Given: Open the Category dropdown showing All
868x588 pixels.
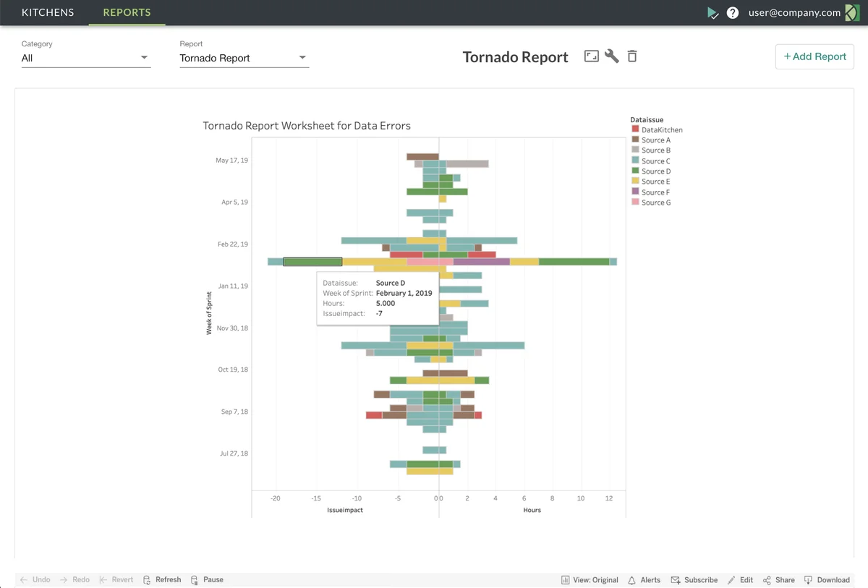Looking at the screenshot, I should tap(85, 58).
